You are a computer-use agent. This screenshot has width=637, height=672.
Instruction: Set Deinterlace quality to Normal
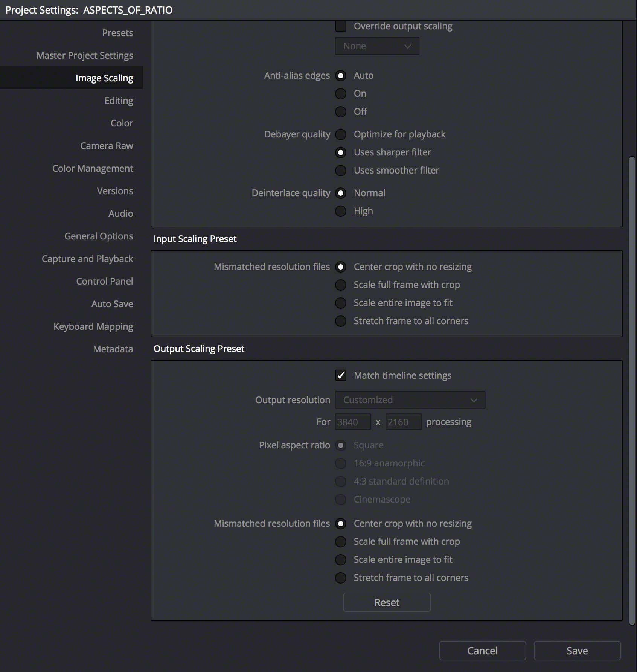click(341, 193)
